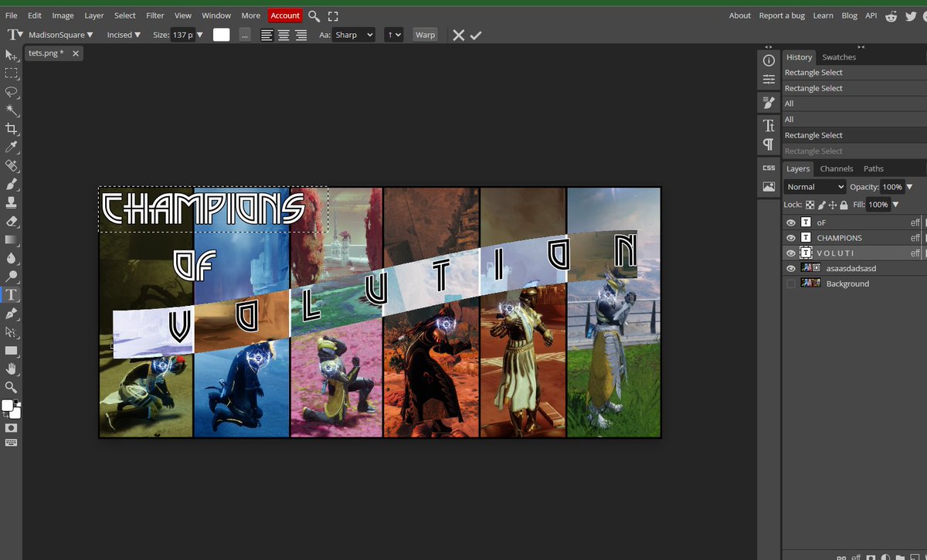Select the Zoom tool

(11, 387)
